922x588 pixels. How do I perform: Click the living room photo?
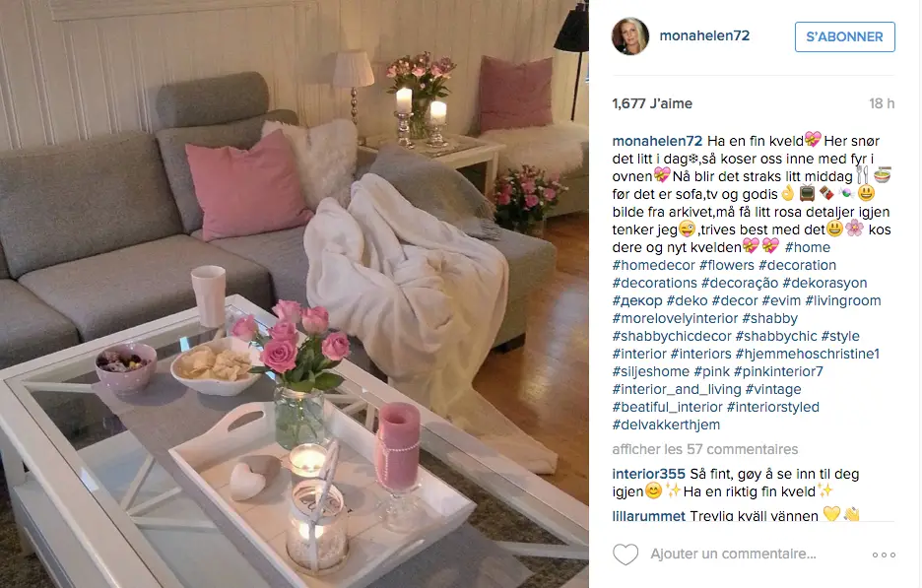(294, 294)
